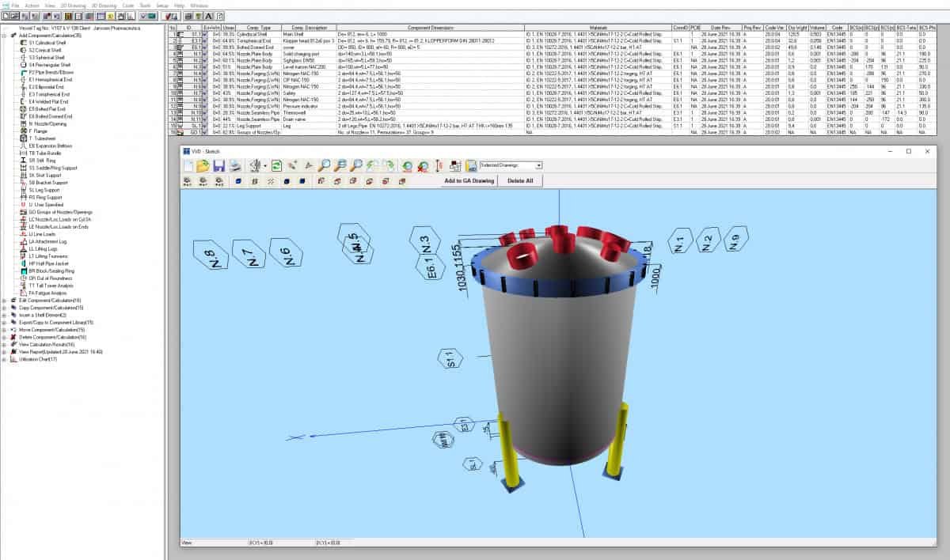Expand the Utilization Chart tree node
950x560 pixels.
pos(5,359)
